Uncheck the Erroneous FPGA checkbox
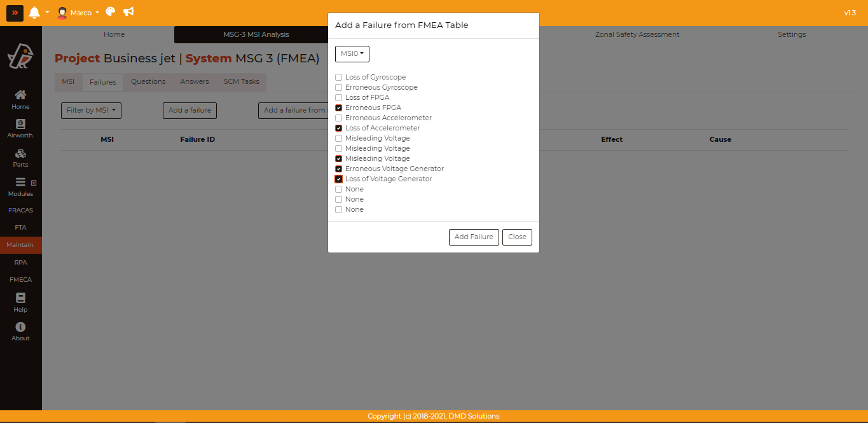Screen dimensions: 868x423 [x=339, y=108]
